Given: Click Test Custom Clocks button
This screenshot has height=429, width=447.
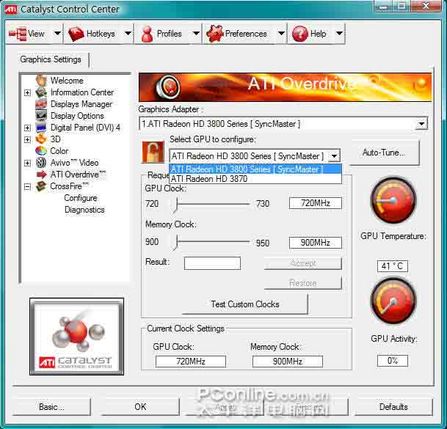Looking at the screenshot, I should pyautogui.click(x=245, y=304).
